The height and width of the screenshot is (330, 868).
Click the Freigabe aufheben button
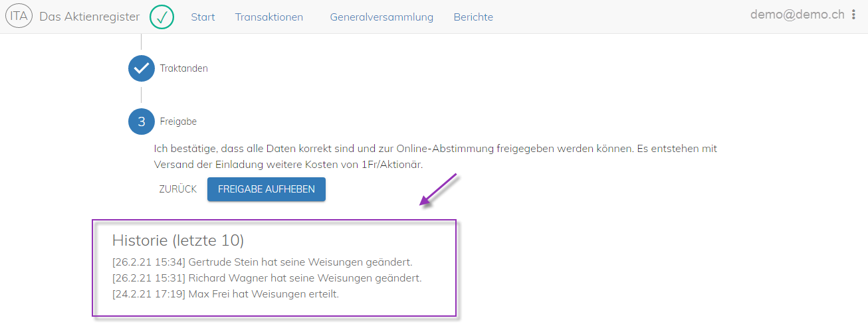tap(267, 189)
